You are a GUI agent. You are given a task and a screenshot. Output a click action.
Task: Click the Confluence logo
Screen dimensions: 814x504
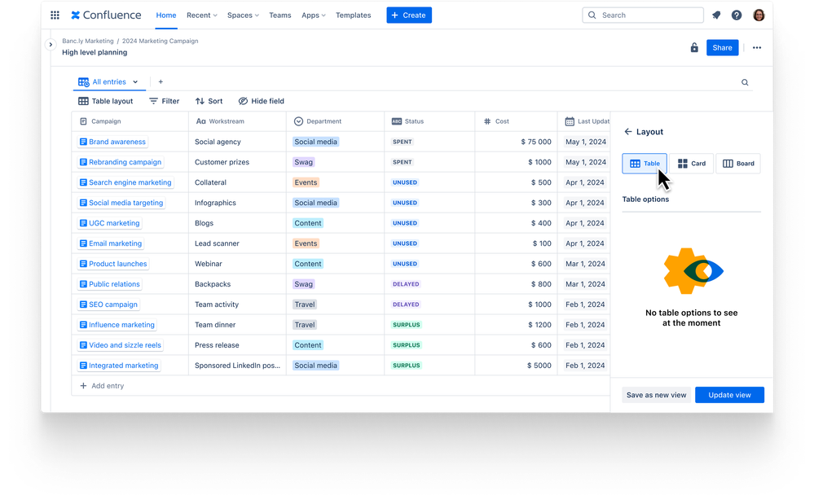(105, 15)
